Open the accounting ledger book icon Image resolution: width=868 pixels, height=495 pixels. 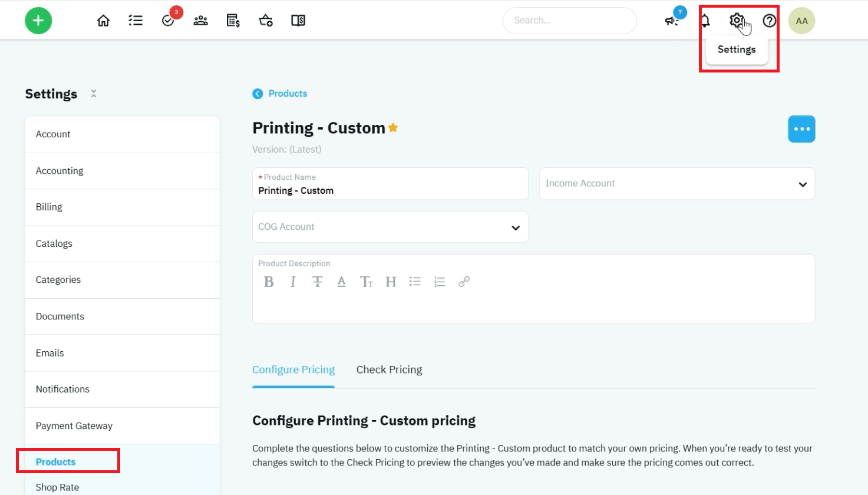[298, 21]
